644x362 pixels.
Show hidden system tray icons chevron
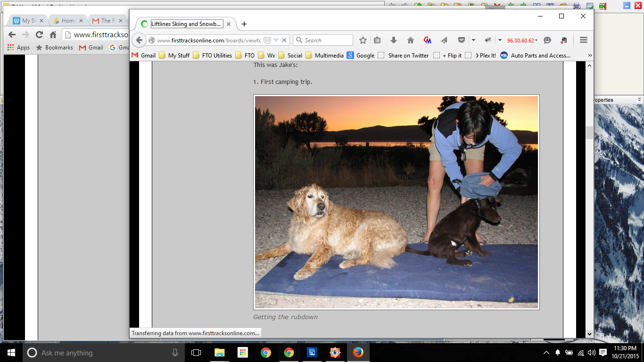tap(546, 353)
